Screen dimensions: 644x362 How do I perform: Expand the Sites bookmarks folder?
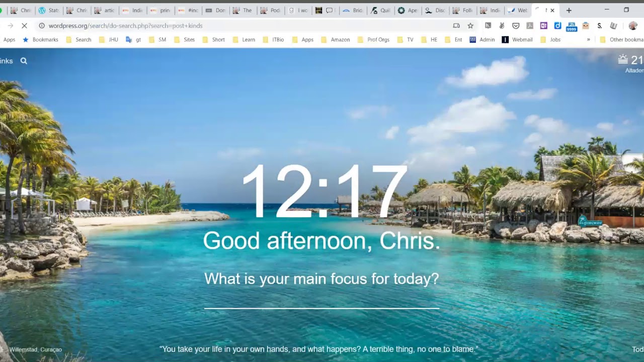coord(184,40)
